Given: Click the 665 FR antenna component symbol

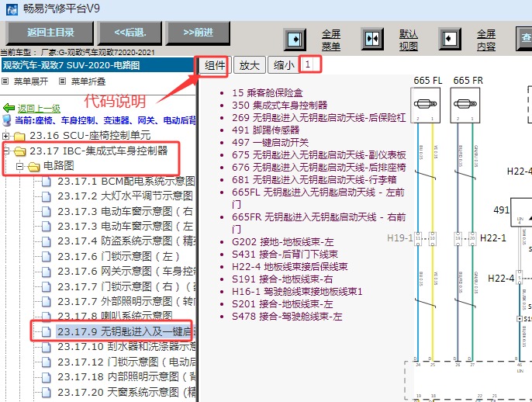Looking at the screenshot, I should click(x=465, y=105).
